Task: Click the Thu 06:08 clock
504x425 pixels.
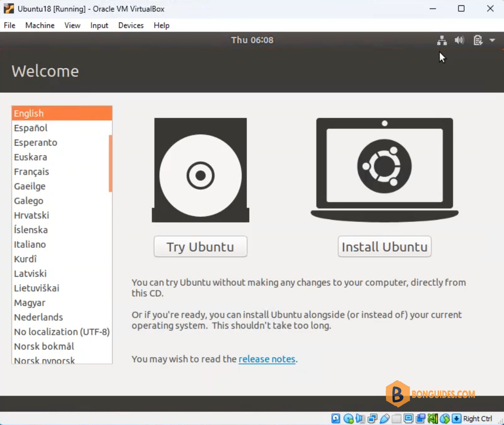Action: tap(252, 40)
